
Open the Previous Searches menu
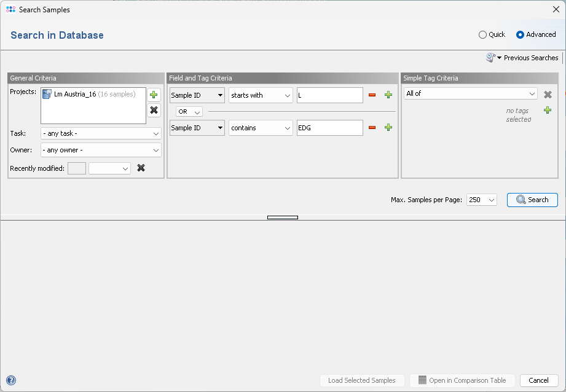tap(523, 58)
